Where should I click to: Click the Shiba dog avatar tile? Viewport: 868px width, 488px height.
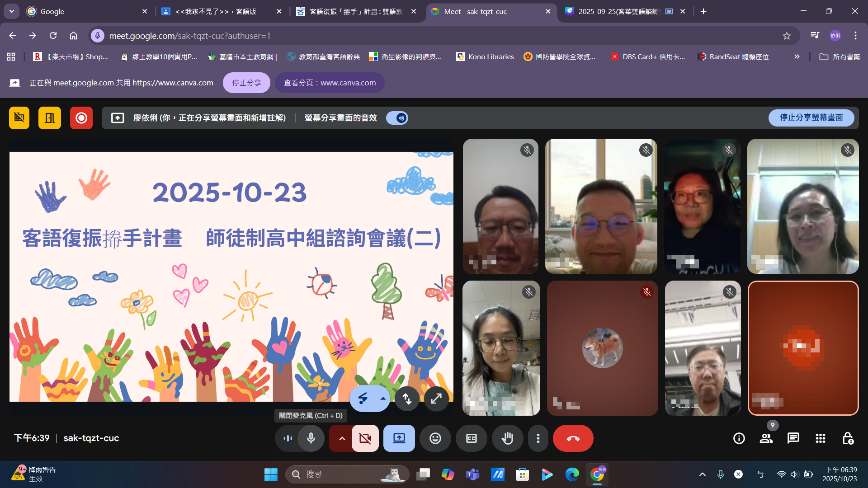pos(602,347)
